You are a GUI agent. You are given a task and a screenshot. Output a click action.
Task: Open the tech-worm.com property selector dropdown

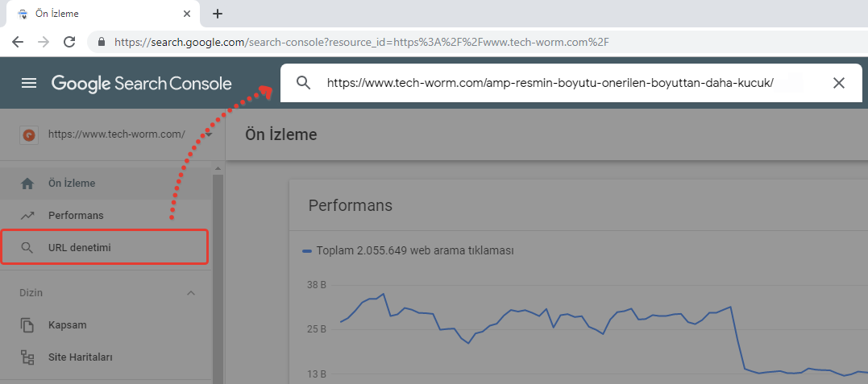[x=209, y=134]
